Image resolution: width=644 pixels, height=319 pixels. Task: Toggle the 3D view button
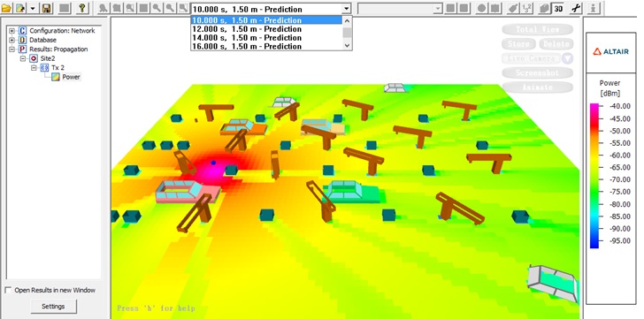(557, 8)
